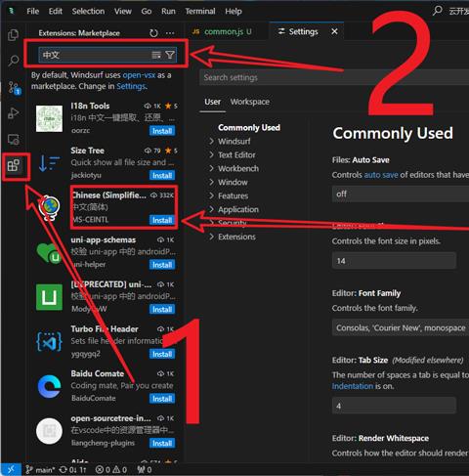The image size is (469, 476).
Task: Click the Turbo File Header extension icon
Action: [x=49, y=342]
